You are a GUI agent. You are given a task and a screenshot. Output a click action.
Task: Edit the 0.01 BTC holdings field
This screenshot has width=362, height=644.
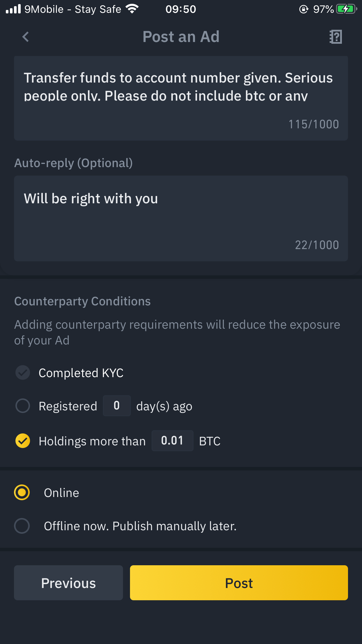click(172, 441)
